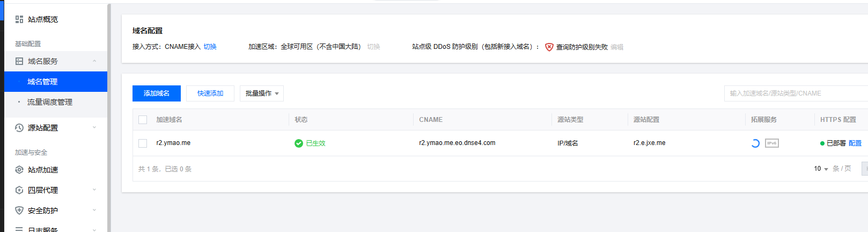Click the 四层代理 shield icon

tap(19, 190)
